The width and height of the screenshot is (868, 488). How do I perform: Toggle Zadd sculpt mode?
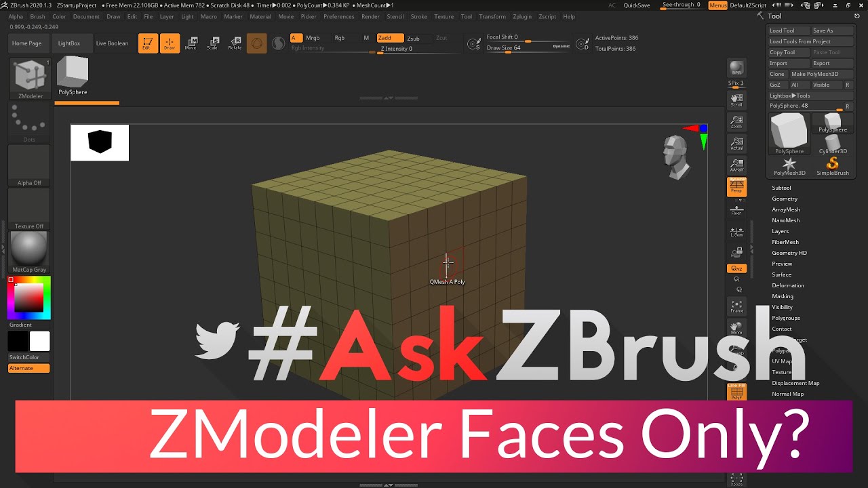(x=390, y=38)
